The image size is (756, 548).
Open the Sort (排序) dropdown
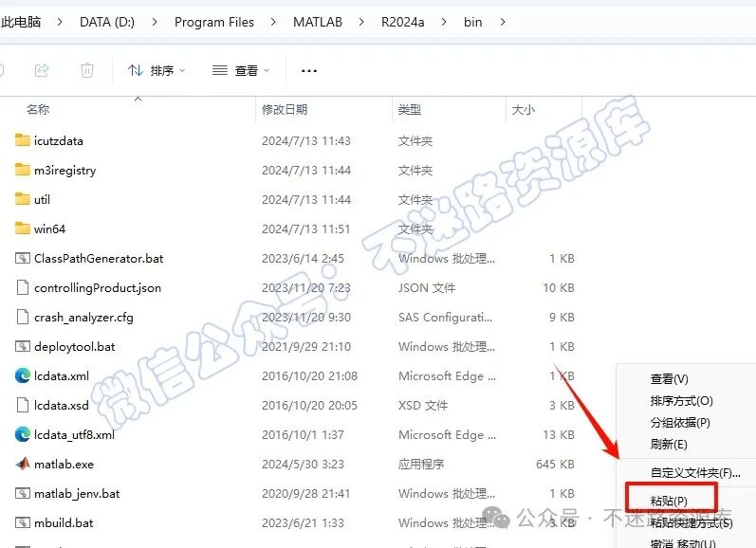[x=157, y=70]
